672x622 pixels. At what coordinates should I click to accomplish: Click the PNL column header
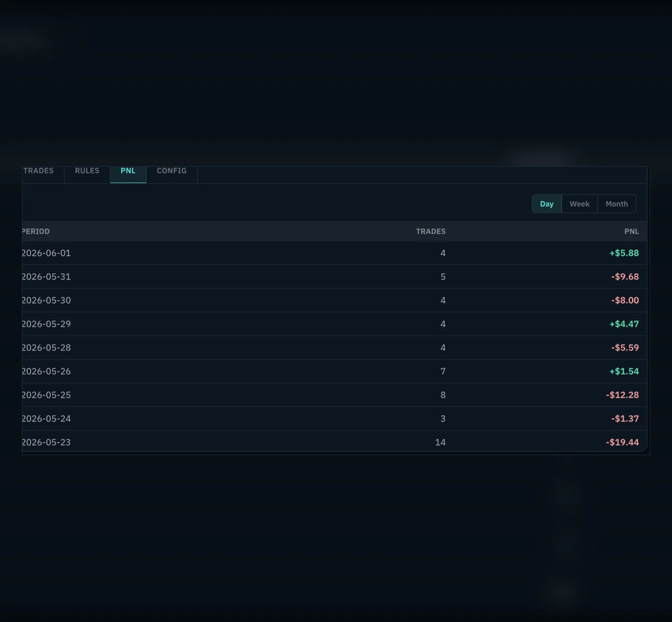tap(632, 231)
